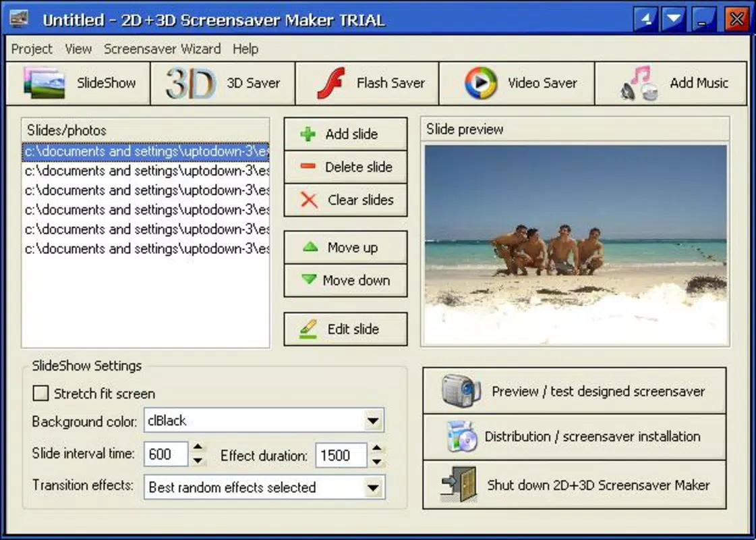756x540 pixels.
Task: Switch to the 3D Saver tab
Action: click(223, 83)
